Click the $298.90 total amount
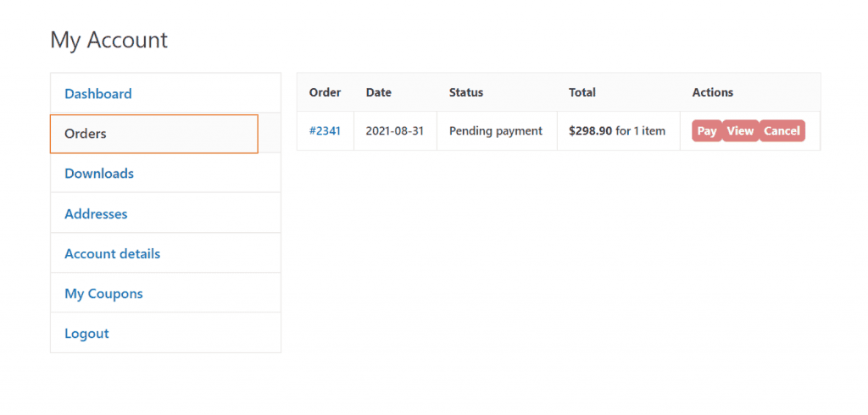 590,131
